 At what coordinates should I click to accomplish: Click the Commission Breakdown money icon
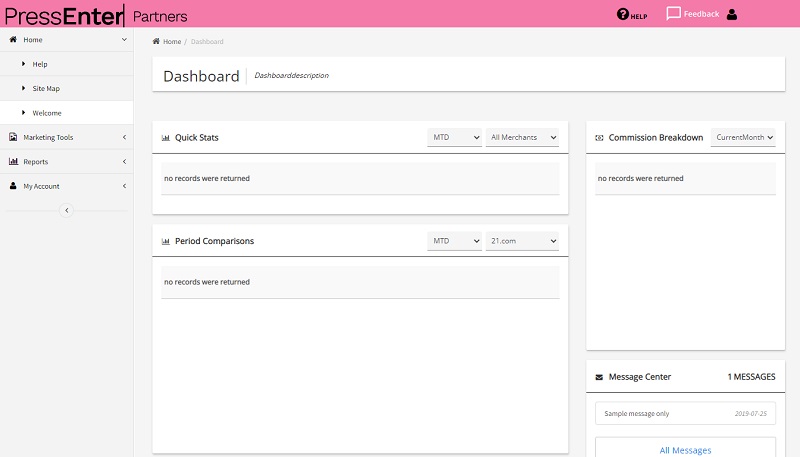click(599, 138)
